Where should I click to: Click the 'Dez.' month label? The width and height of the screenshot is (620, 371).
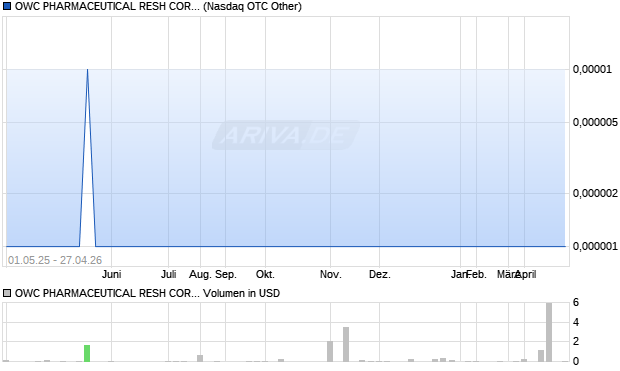point(380,274)
